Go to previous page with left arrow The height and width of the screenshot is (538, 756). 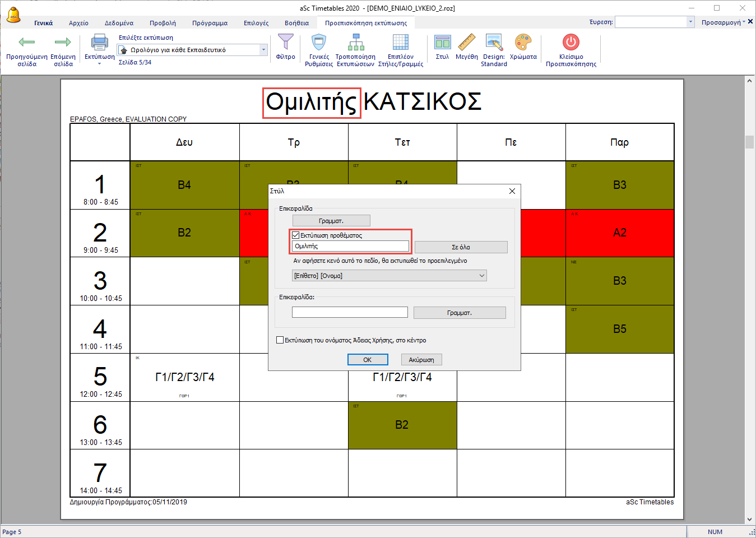[26, 43]
